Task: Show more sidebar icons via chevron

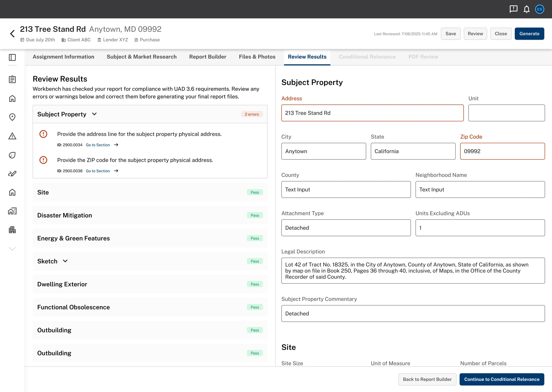Action: 12,248
